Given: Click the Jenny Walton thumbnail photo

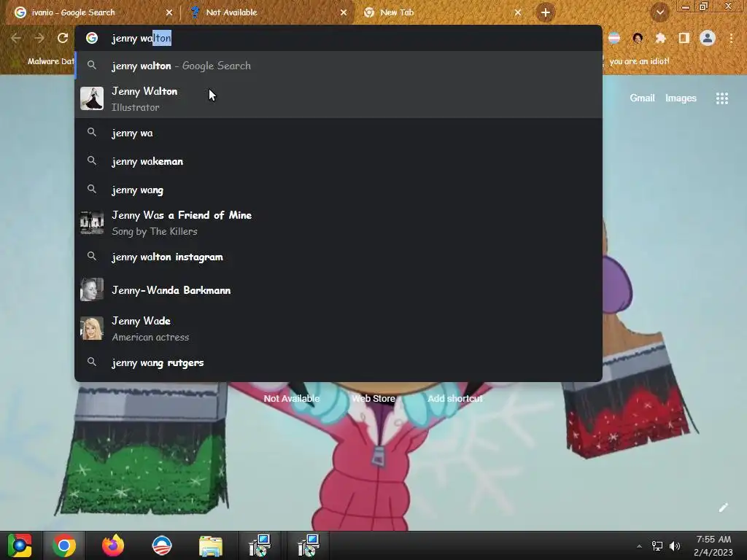Looking at the screenshot, I should click(x=92, y=98).
